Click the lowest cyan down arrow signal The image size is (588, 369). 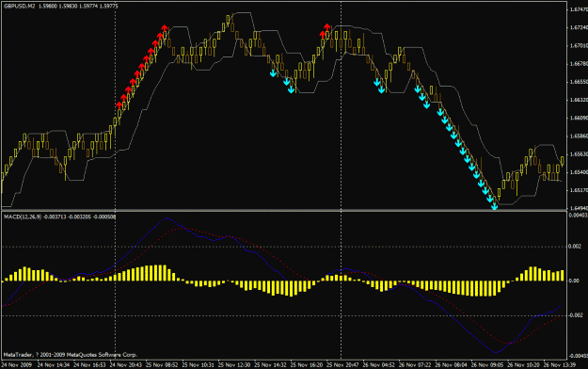point(494,206)
